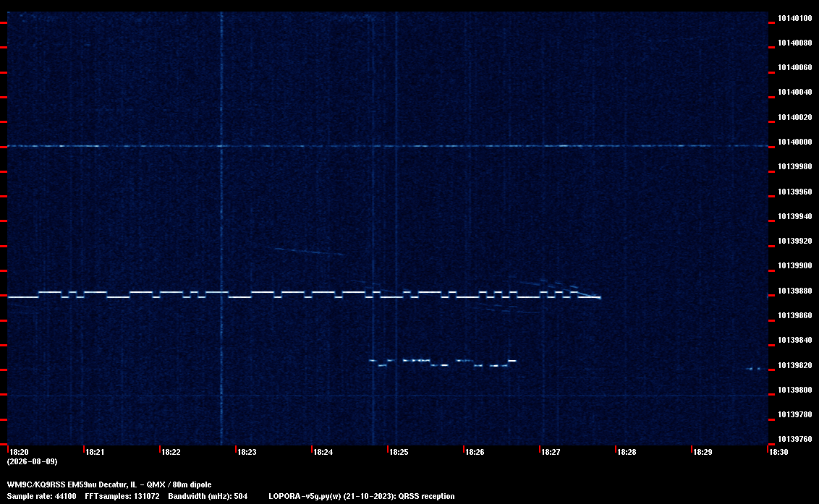The width and height of the screenshot is (819, 504).
Task: Click the 10139800 frequency label
Action: 794,390
